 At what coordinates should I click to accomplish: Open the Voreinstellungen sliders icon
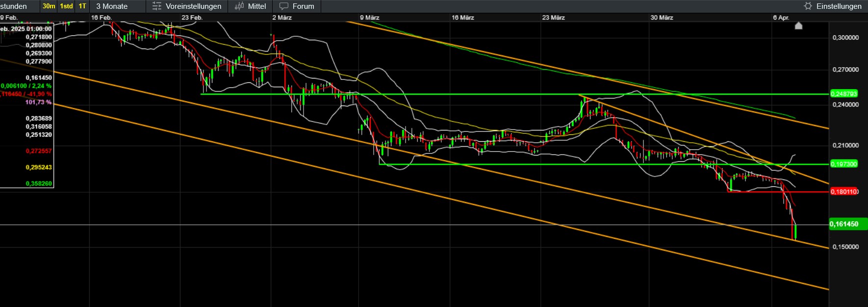(157, 6)
